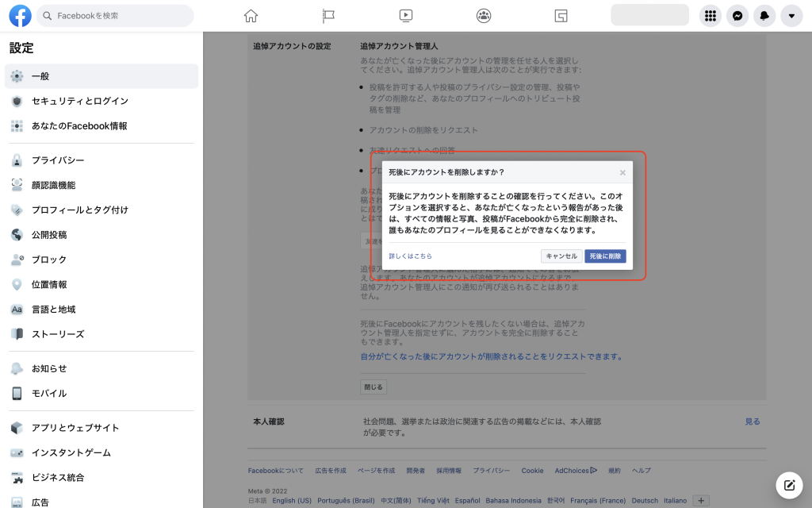Expand the account dropdown arrow
Screen dimensions: 812x508
(x=791, y=16)
